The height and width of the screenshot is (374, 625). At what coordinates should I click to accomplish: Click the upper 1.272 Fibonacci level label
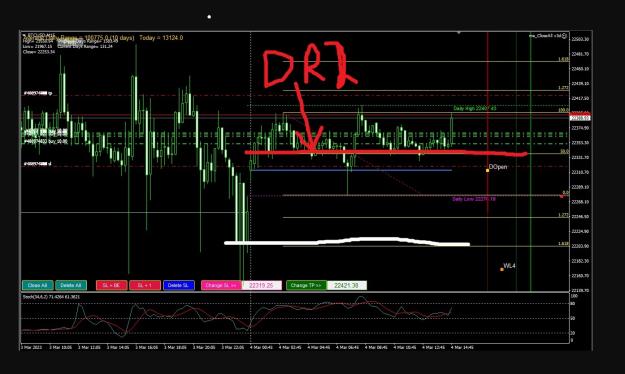tap(563, 88)
